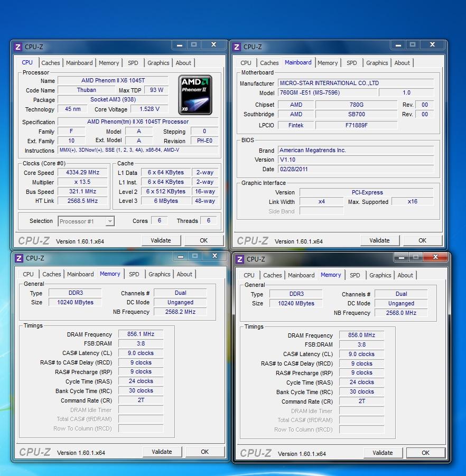Viewport: 466px width, 476px height.
Task: Click the CPU-Z logo icon in the top-left window title bar
Action: coord(18,46)
